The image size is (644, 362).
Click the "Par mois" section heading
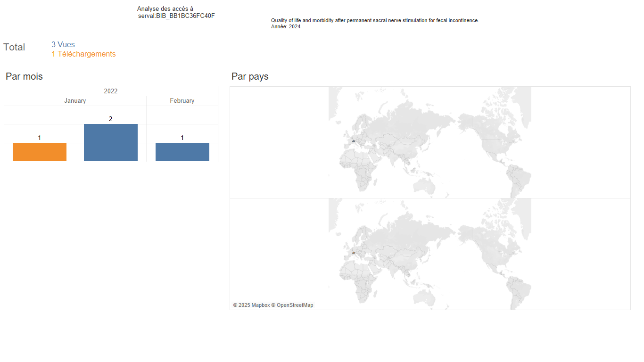point(24,76)
